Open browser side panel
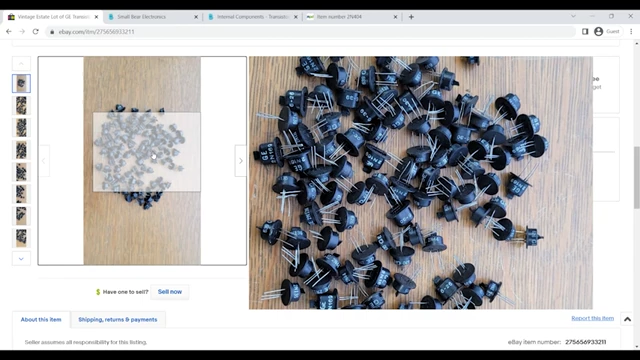The width and height of the screenshot is (640, 360). tap(585, 31)
